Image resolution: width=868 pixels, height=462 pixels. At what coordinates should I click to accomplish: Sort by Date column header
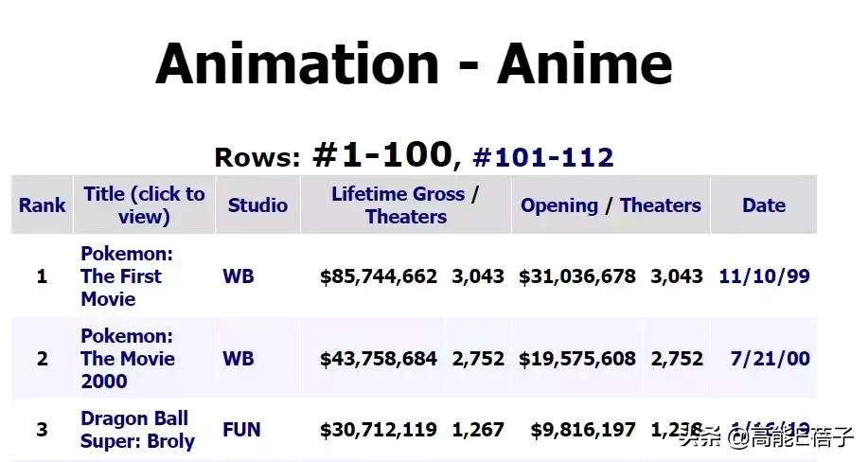pos(764,205)
